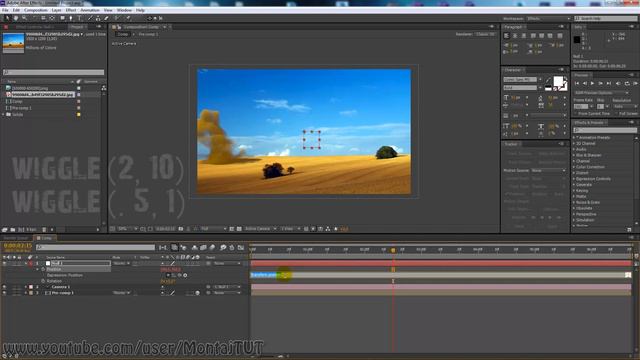Enable Full Screen checkbox in Preview
The height and width of the screenshot is (360, 640).
tap(616, 113)
